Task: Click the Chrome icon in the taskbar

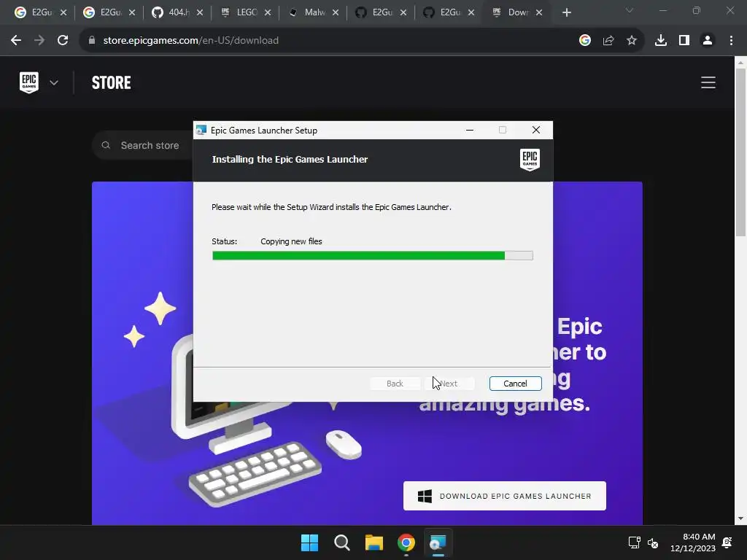Action: 406,542
